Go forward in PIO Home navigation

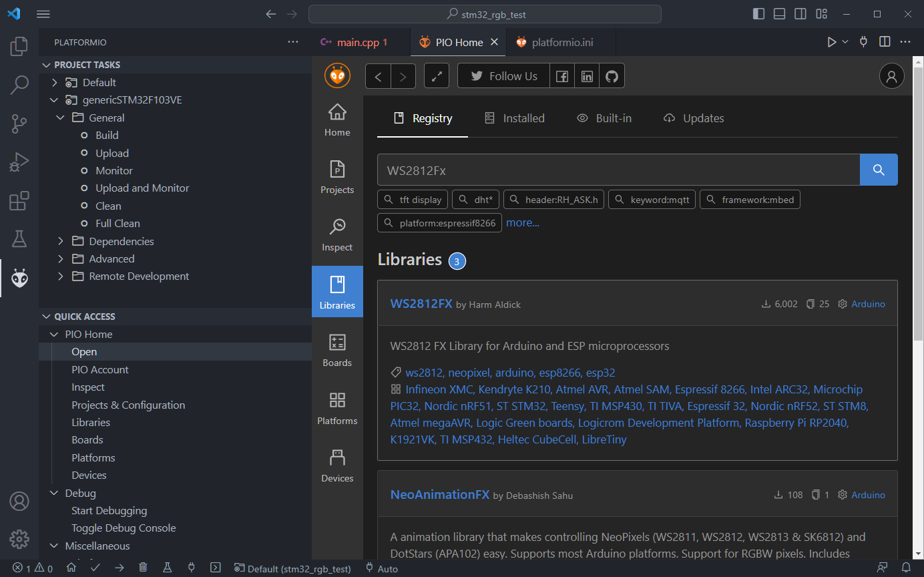(403, 76)
